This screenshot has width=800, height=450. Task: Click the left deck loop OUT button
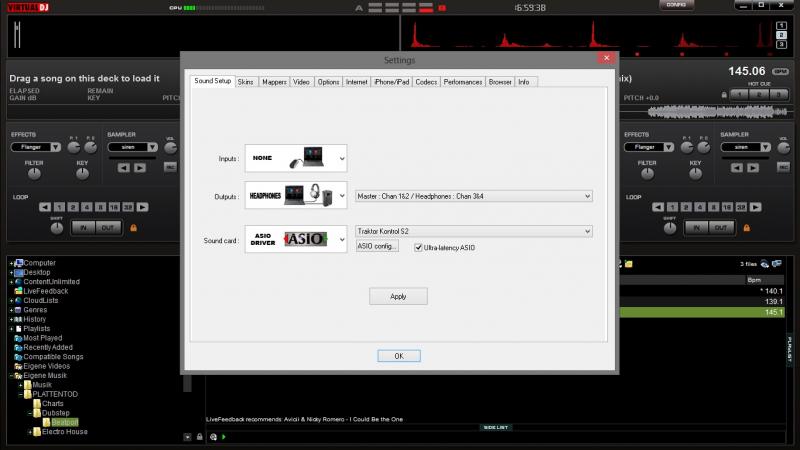click(107, 227)
